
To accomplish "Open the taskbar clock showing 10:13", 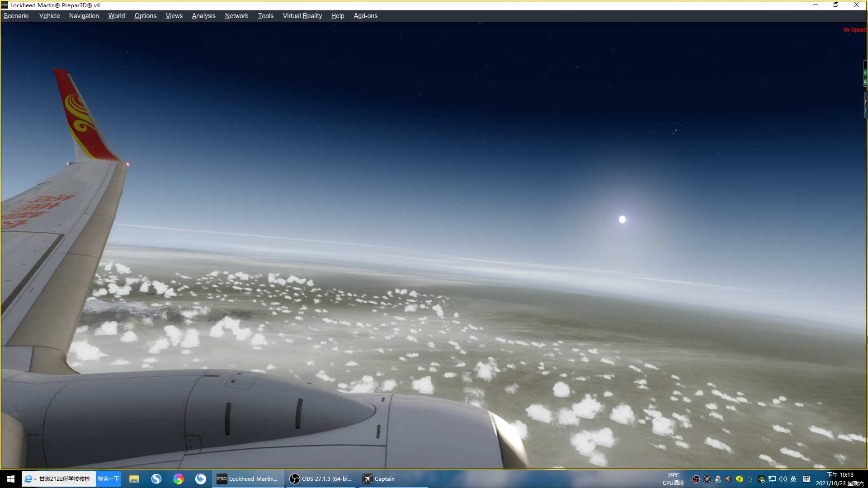I will point(840,479).
